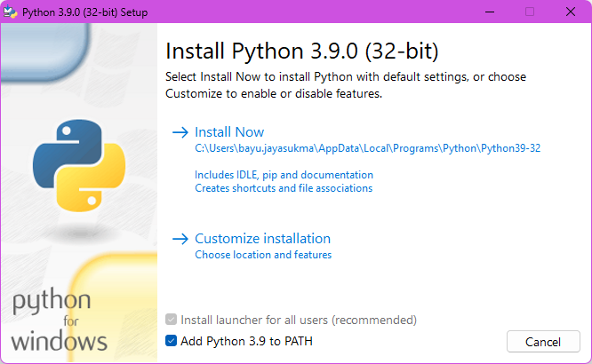Click the arrow icon beside Customize installation

click(180, 239)
